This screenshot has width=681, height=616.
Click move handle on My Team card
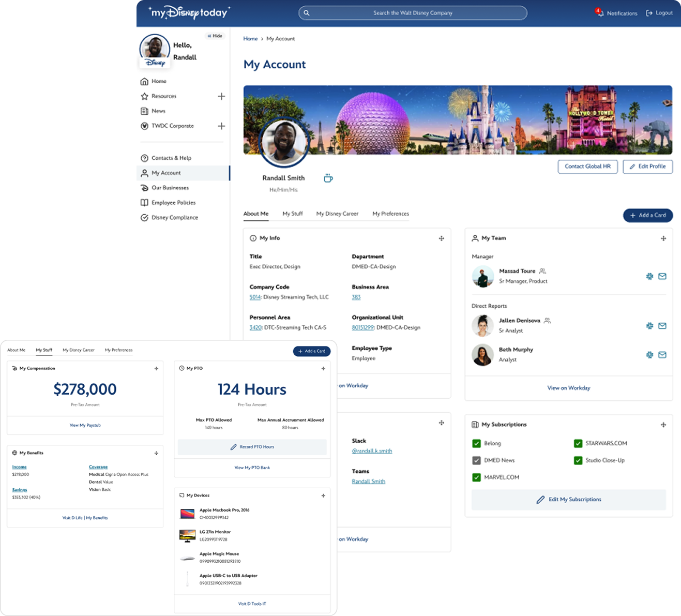coord(663,238)
